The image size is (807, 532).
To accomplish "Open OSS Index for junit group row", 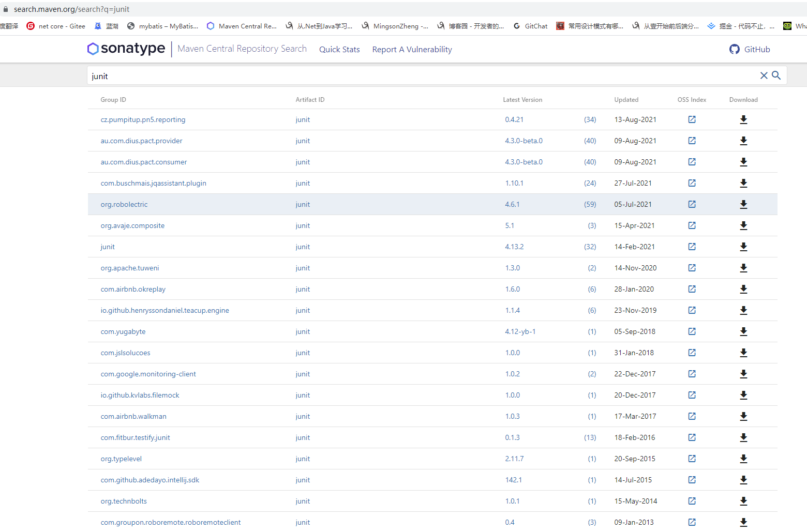I will tap(692, 247).
